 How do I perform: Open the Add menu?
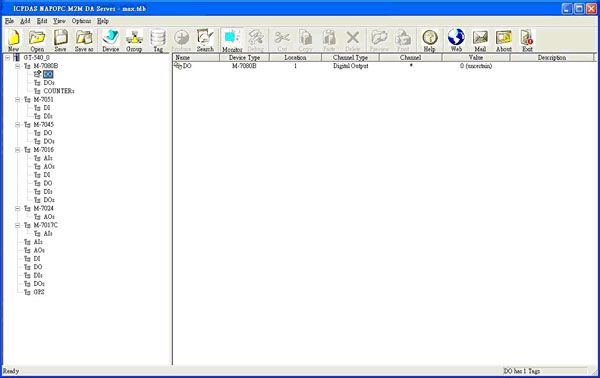(25, 21)
